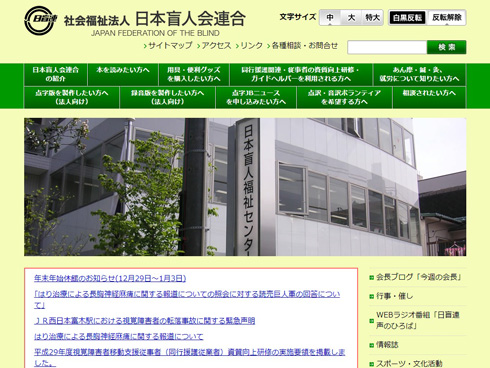Open 平成29年度 資質向上研修 news link
Image resolution: width=490 pixels, height=368 pixels.
coord(190,357)
